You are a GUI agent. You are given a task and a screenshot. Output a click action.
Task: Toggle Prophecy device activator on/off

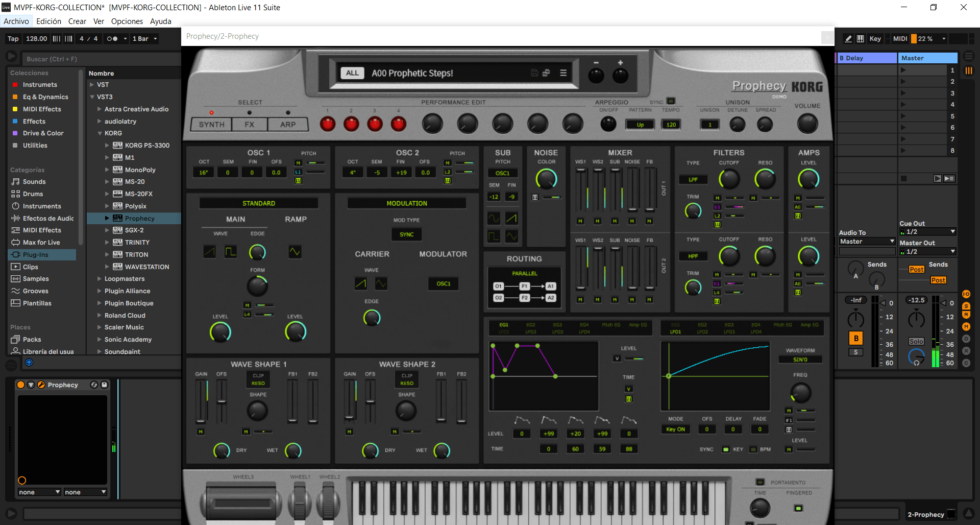[x=21, y=385]
